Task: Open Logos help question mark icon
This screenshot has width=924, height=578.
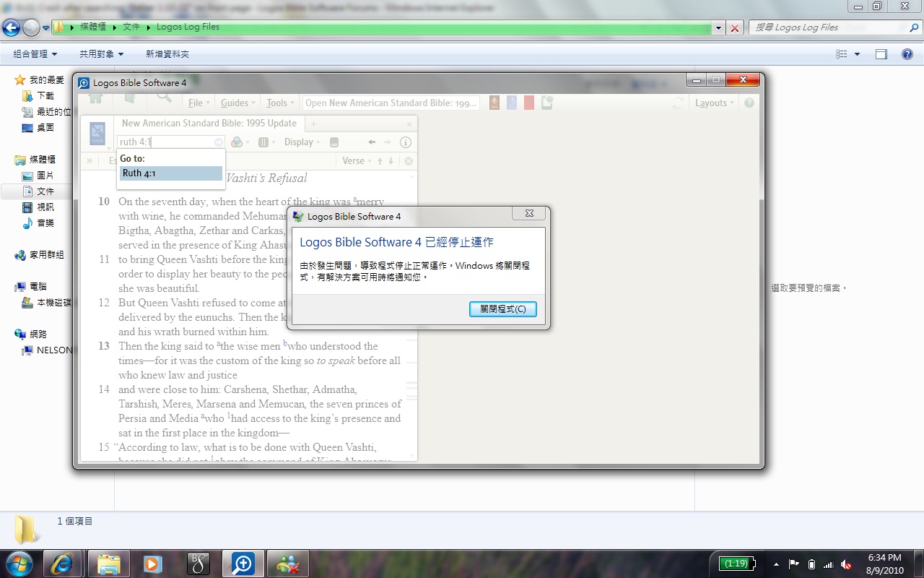Action: coord(749,103)
